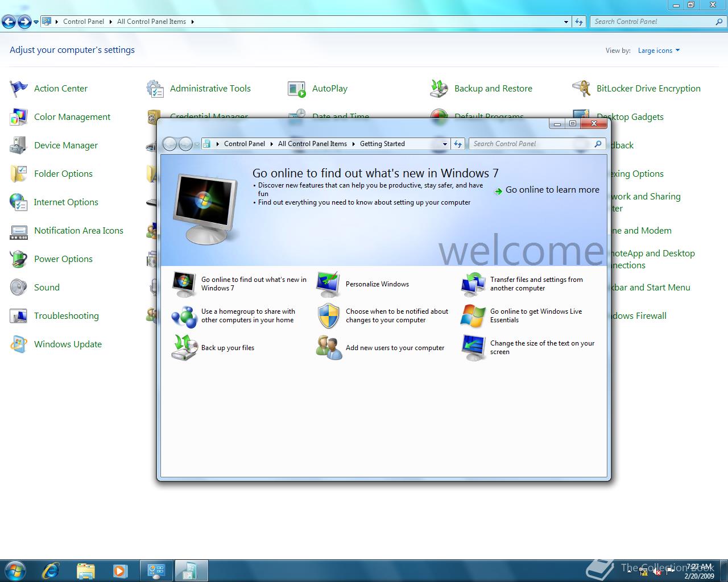
Task: Expand the chevron after All Control Panel Items in main window
Action: click(193, 22)
